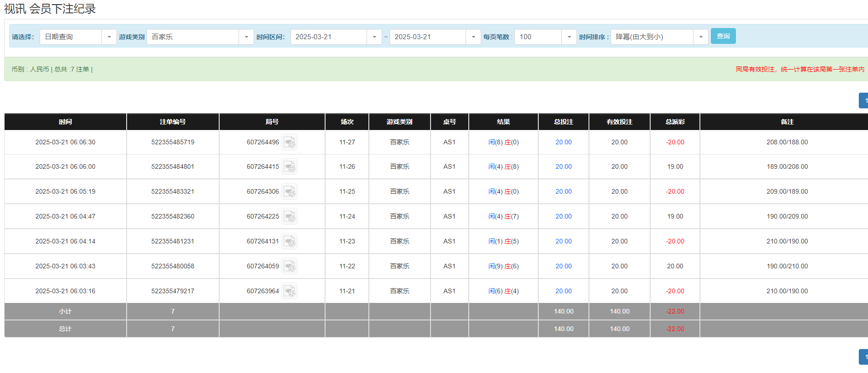Open the 百家乐 game category dropdown
Image resolution: width=868 pixels, height=373 pixels.
click(x=246, y=37)
